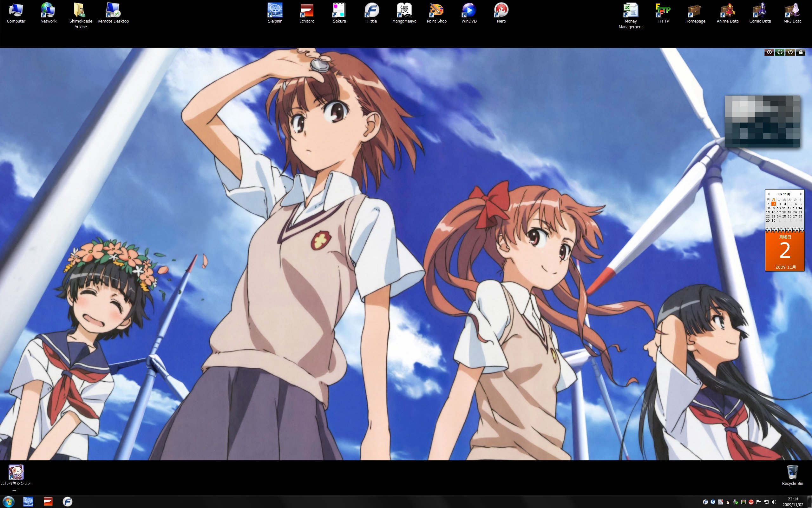Switch to Fittle on the taskbar
The height and width of the screenshot is (508, 812).
tap(68, 502)
